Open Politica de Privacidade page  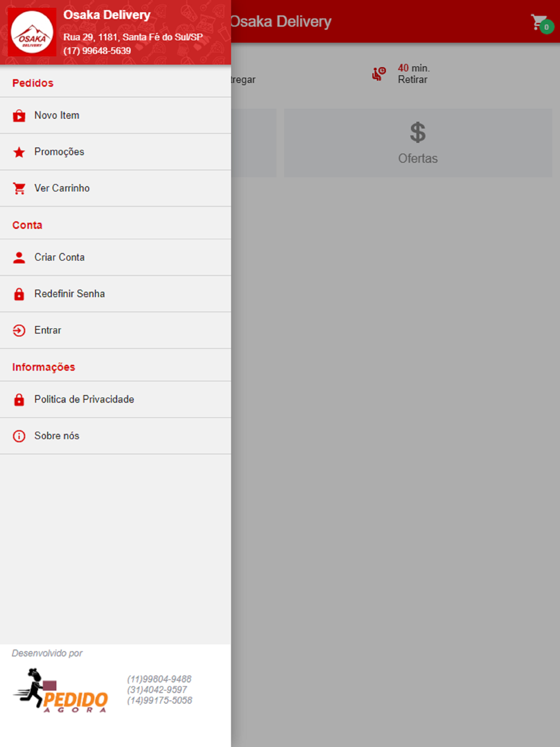point(115,400)
